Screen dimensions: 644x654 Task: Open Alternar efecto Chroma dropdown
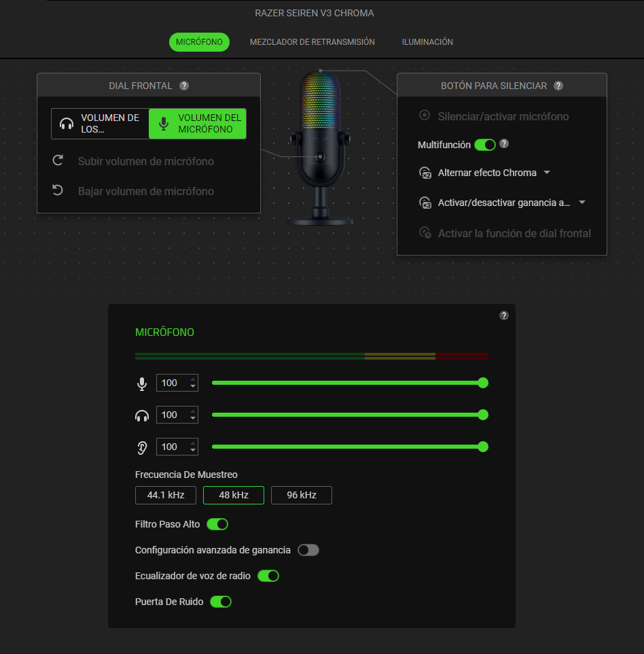[495, 173]
